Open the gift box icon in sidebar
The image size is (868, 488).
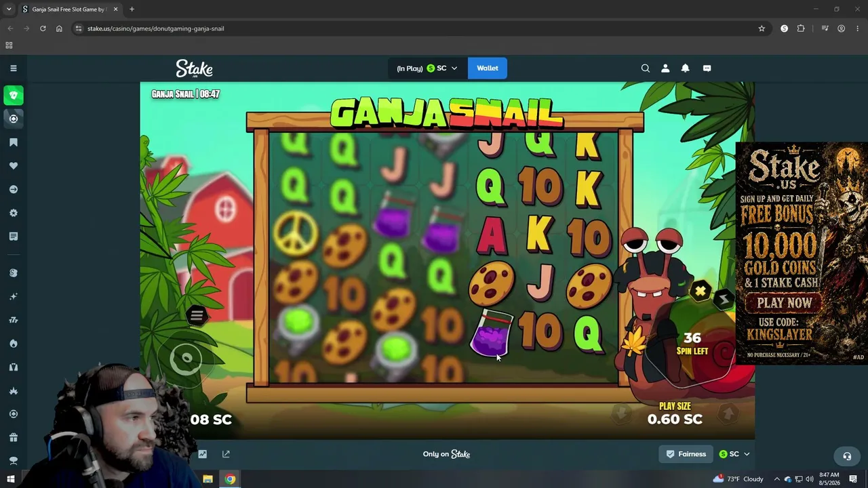click(14, 437)
